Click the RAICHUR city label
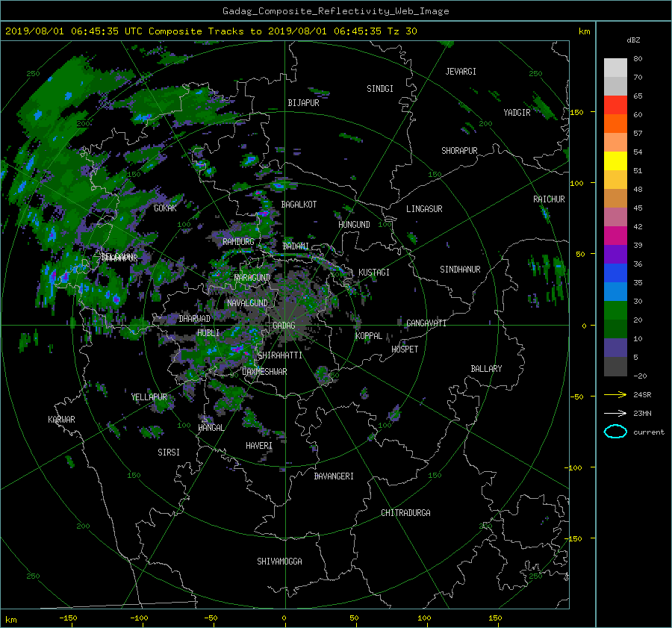The width and height of the screenshot is (672, 628). (549, 199)
